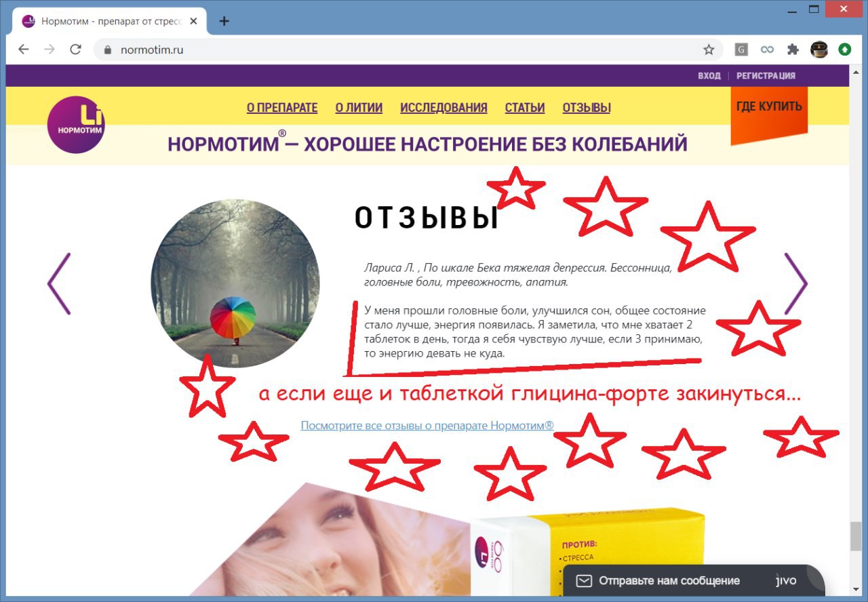Click the ВХОД login link
The height and width of the screenshot is (602, 868).
click(709, 76)
